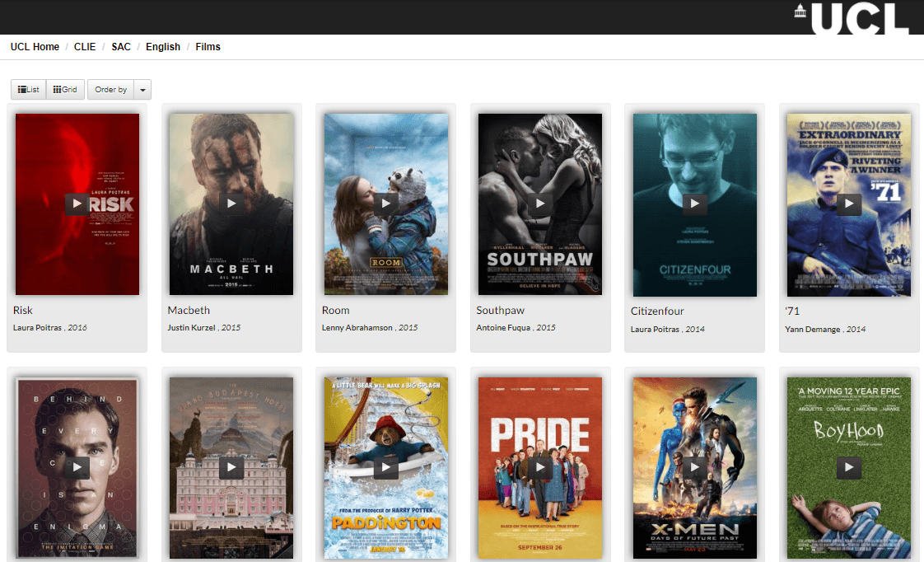Switch to Grid view
Screen dimensions: 924x562
pos(65,90)
